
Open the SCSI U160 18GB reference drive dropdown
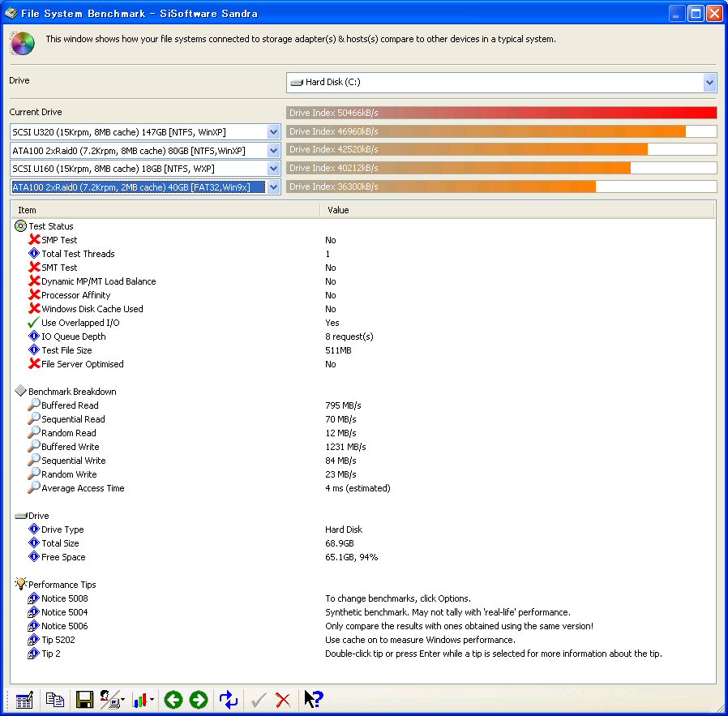(145, 169)
